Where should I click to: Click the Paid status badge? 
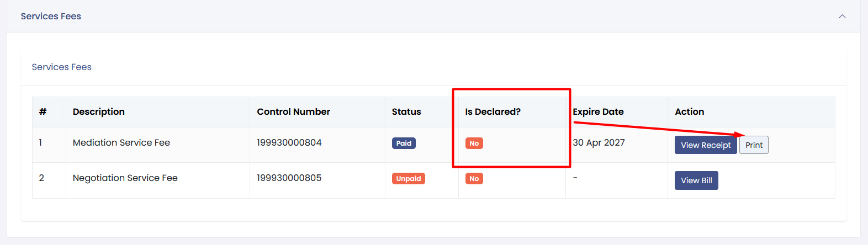point(404,143)
